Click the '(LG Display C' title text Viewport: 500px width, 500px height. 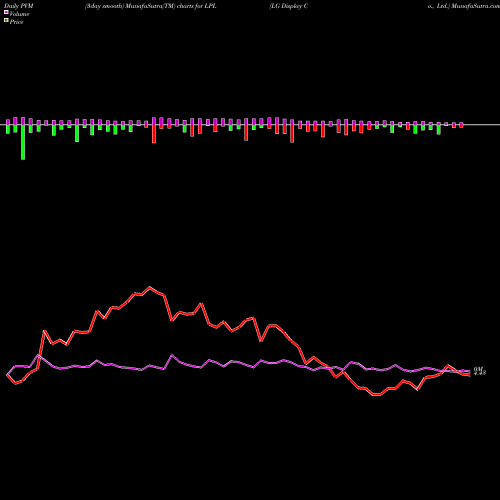click(x=289, y=6)
